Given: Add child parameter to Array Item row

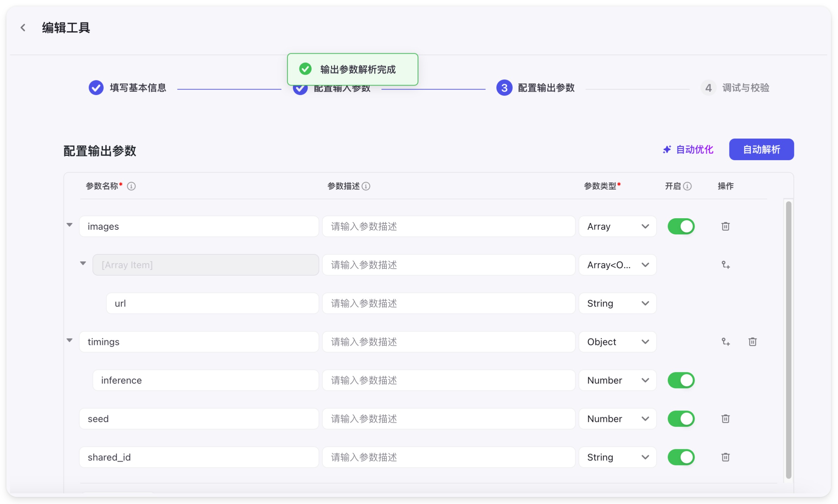Looking at the screenshot, I should click(725, 265).
